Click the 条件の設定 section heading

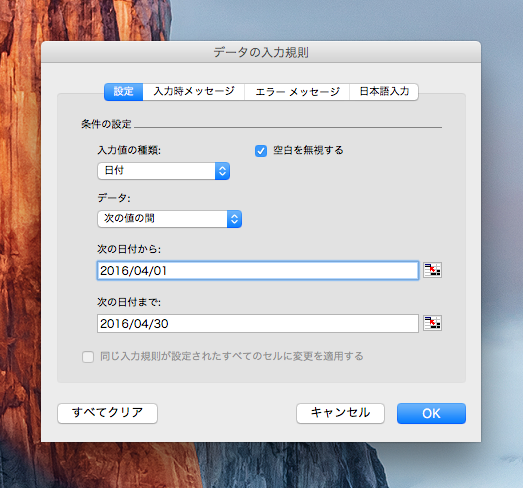coord(106,124)
